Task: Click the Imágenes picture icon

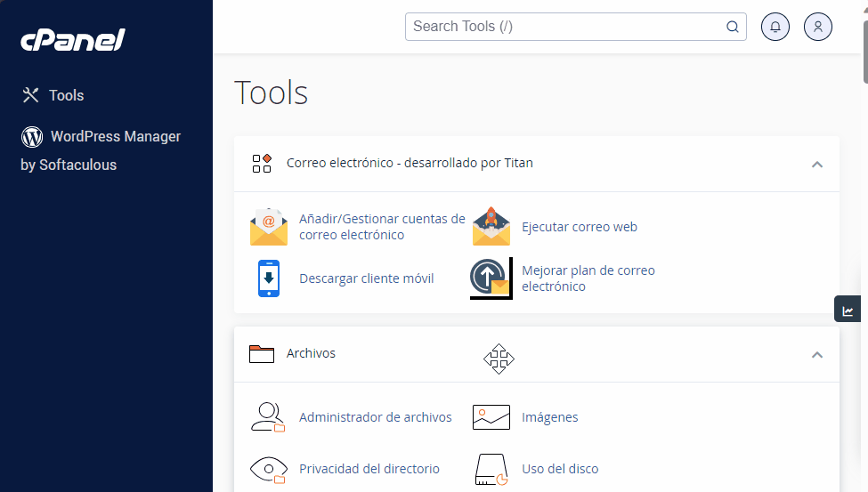Action: pos(491,417)
